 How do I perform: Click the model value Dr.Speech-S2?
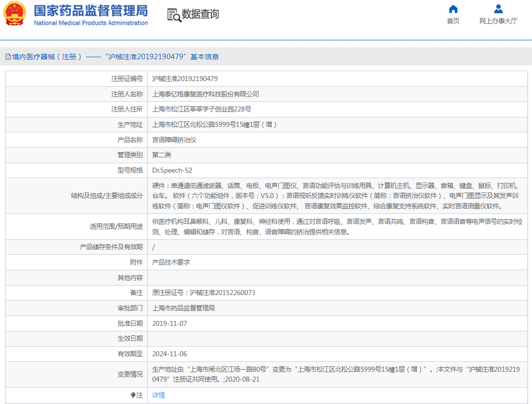[x=172, y=170]
